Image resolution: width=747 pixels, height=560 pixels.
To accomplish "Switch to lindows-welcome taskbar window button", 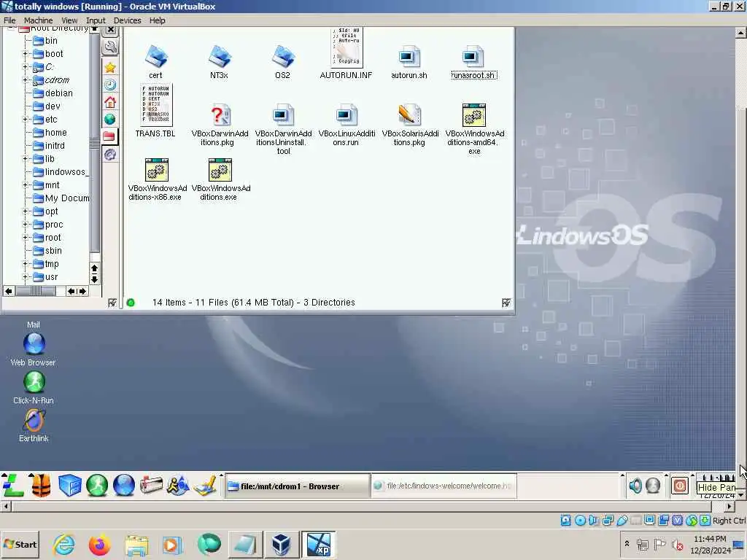I will pyautogui.click(x=444, y=486).
